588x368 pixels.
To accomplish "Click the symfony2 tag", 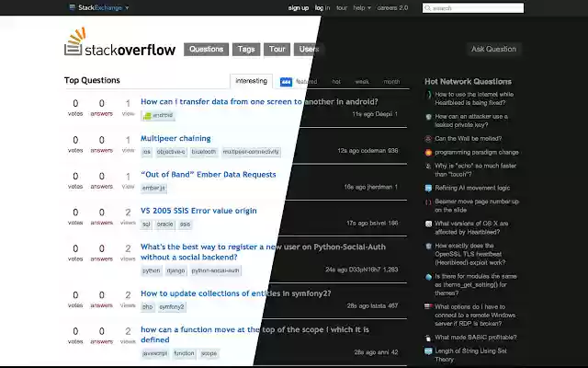I will [172, 306].
